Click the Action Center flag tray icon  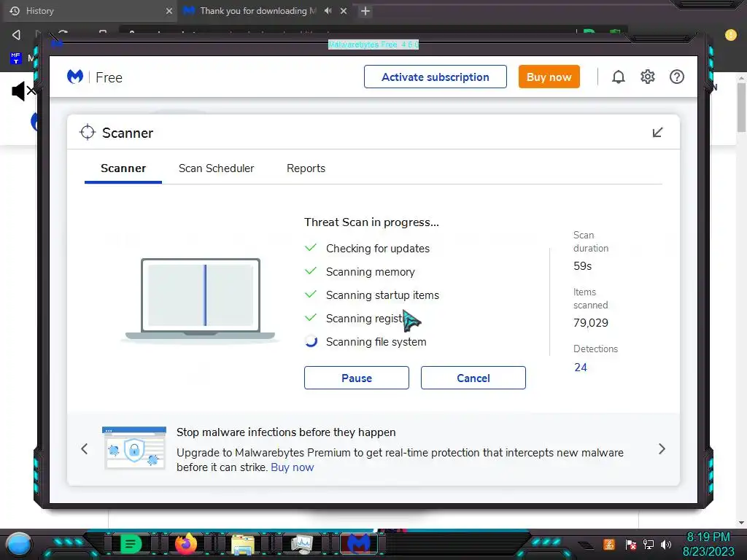click(x=630, y=544)
